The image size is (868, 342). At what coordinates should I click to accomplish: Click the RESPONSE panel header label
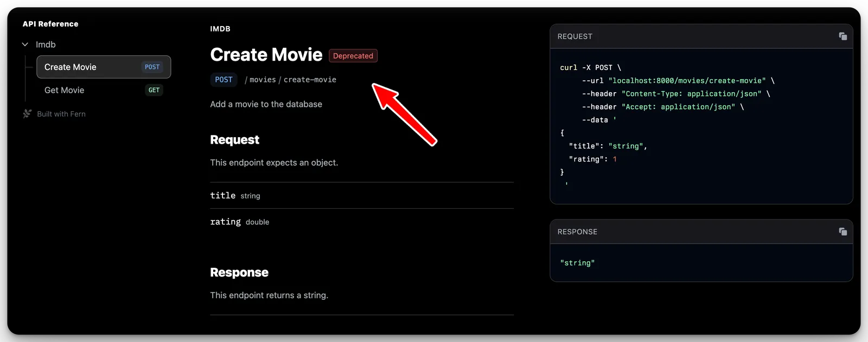coord(577,231)
